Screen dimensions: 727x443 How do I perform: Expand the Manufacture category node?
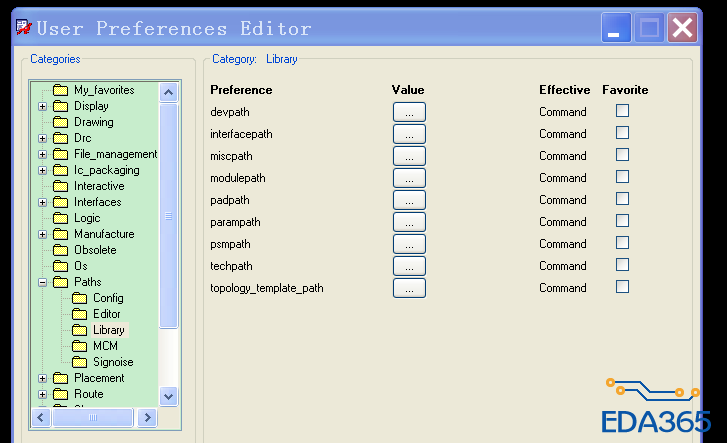[42, 234]
